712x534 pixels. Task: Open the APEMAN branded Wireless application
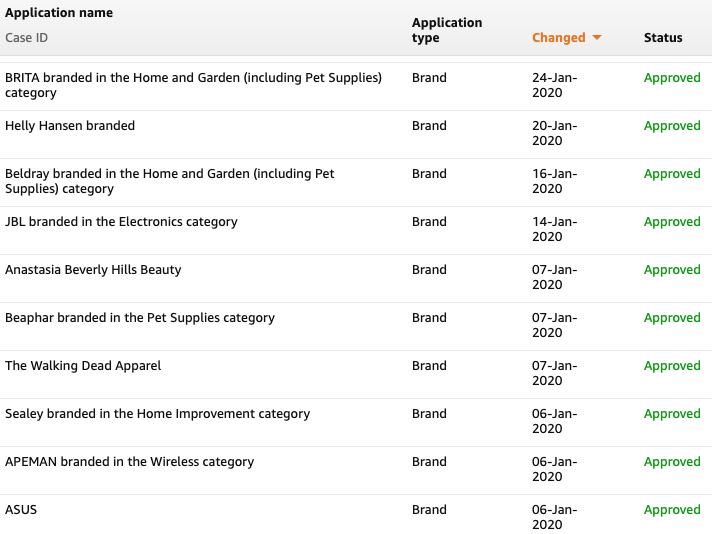(129, 462)
